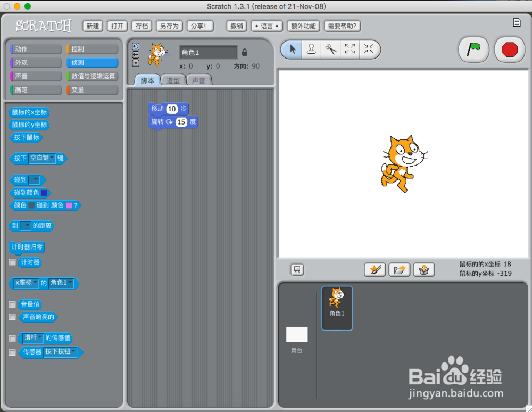This screenshot has height=412, width=532.
Task: Open the 空白键 key dropdown
Action: pos(42,158)
